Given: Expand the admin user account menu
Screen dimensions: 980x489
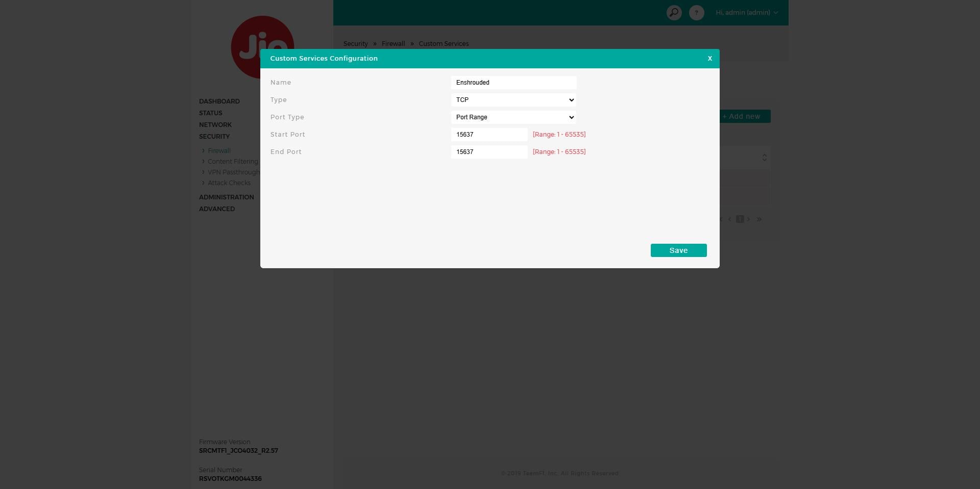Looking at the screenshot, I should 746,13.
